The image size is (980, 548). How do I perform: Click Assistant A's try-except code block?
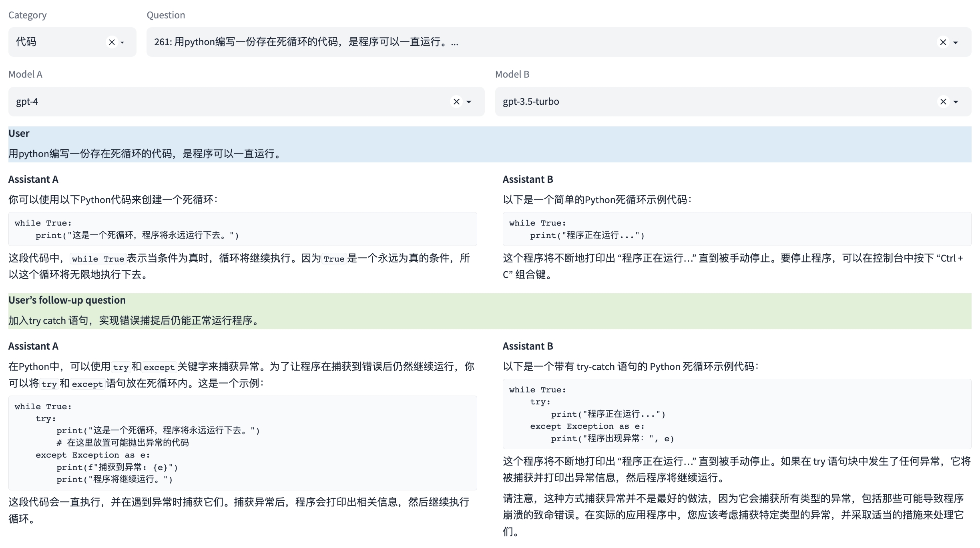pyautogui.click(x=242, y=442)
